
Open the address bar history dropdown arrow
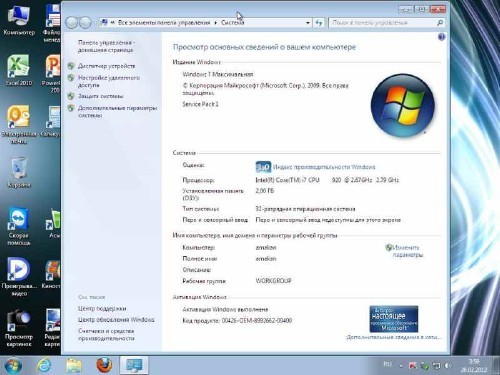(307, 23)
